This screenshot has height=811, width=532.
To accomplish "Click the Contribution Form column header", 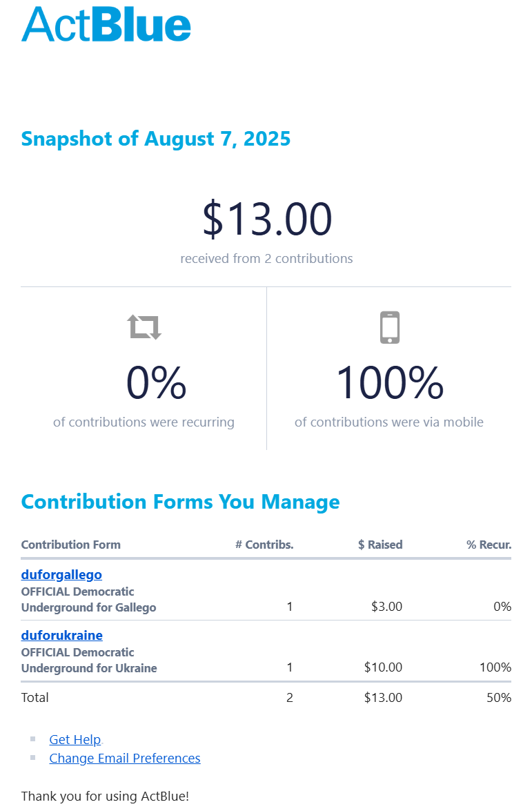I will (x=70, y=545).
